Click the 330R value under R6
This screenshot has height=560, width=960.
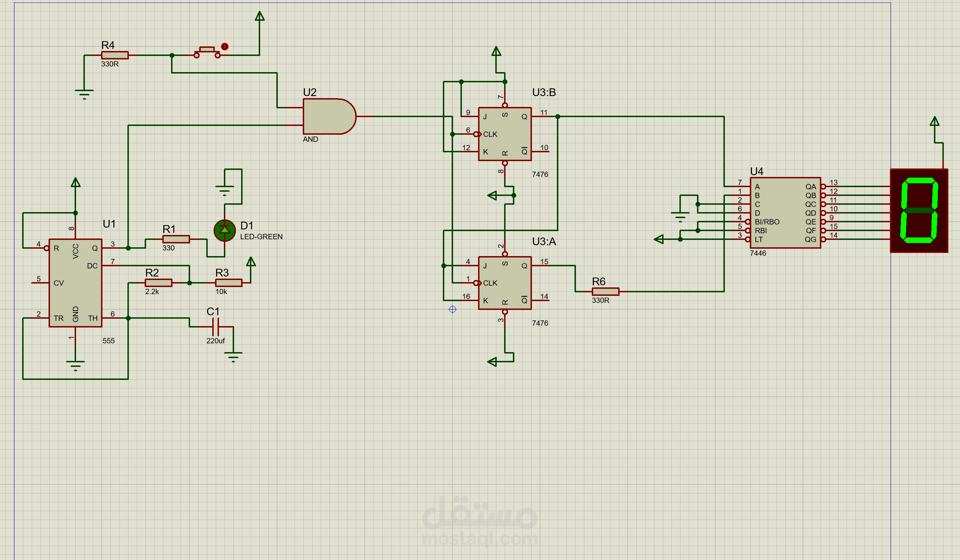601,300
